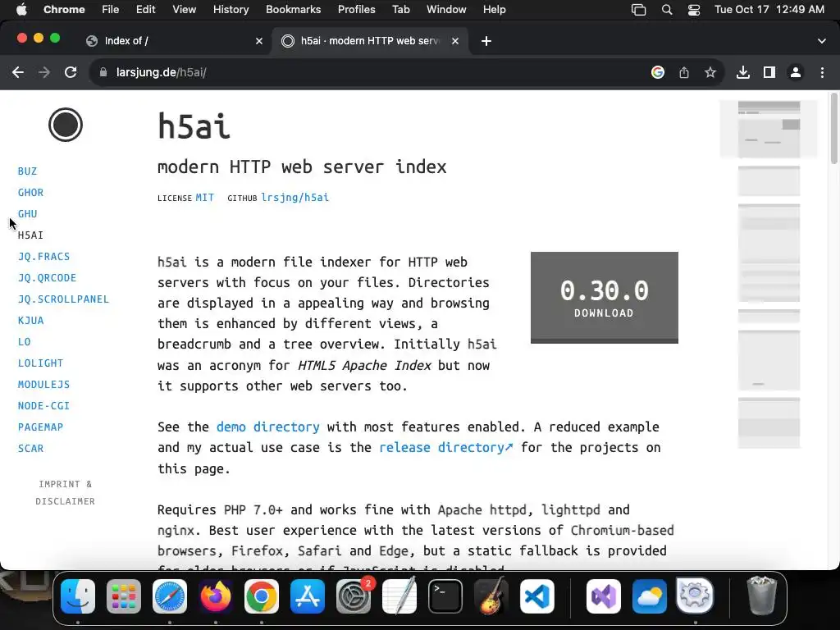This screenshot has width=840, height=630.
Task: Open Control Center in the menu bar
Action: coord(694,10)
